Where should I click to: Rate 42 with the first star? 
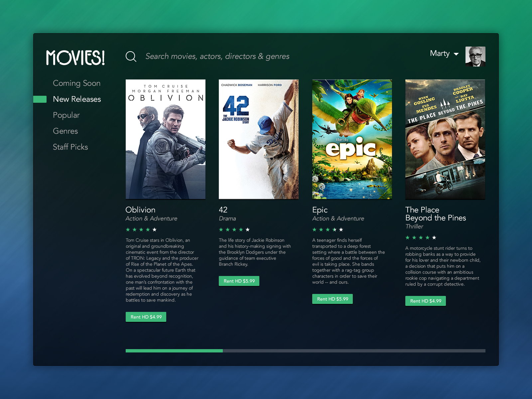[221, 230]
